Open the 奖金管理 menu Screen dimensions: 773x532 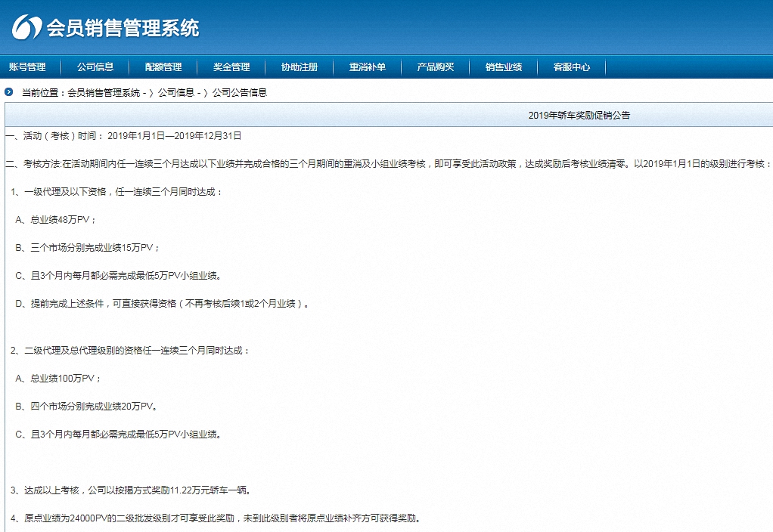pyautogui.click(x=231, y=67)
